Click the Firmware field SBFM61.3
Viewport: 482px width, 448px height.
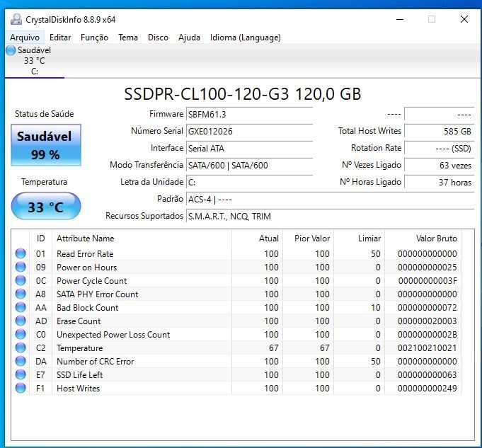tap(249, 115)
